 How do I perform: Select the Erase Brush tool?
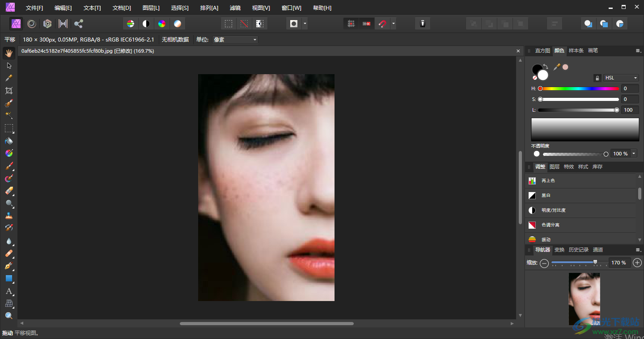click(x=9, y=191)
